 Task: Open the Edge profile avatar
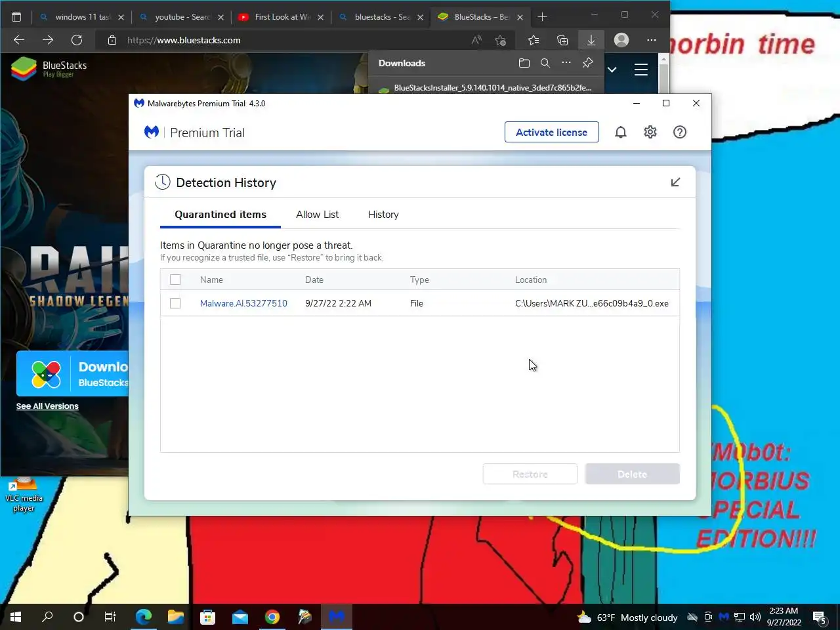(x=621, y=40)
